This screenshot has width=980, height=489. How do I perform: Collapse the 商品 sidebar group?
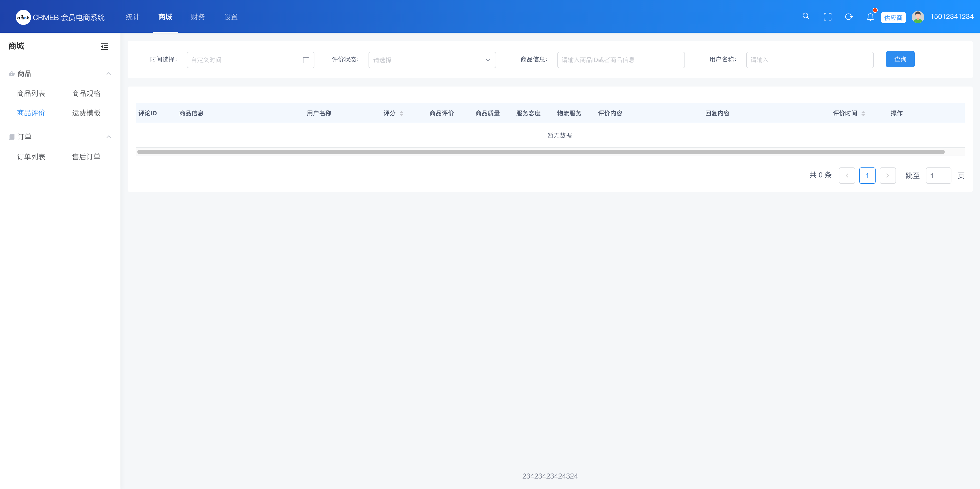(109, 74)
